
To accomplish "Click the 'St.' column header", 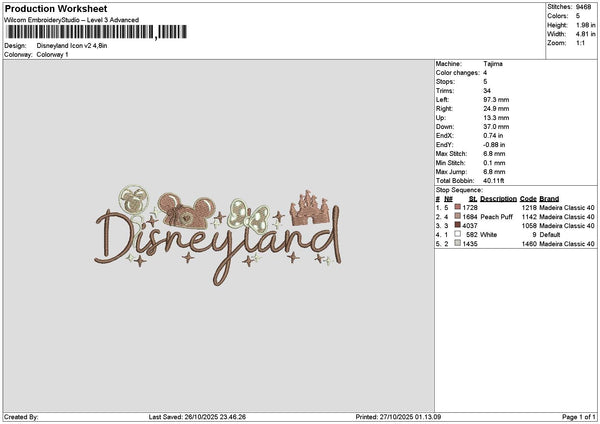I will (473, 199).
